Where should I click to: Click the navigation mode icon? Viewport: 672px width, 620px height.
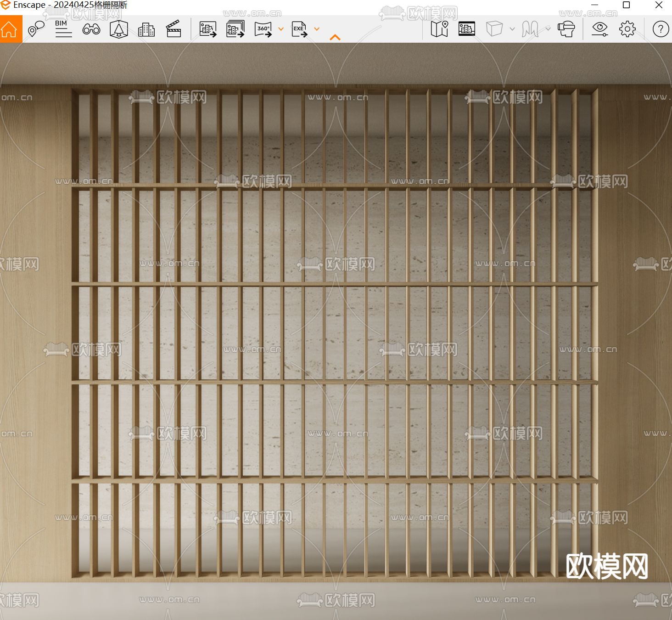click(530, 29)
